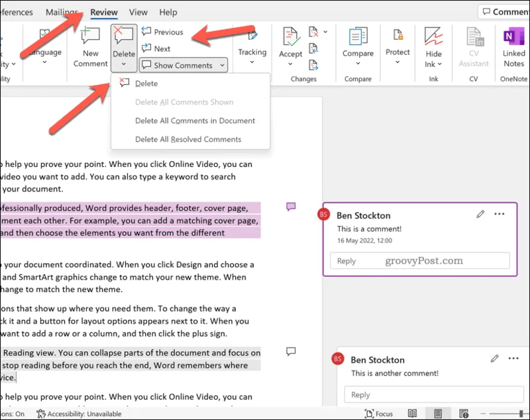Screen dimensions: 530x420
Task: Expand the Protect dropdown arrow
Action: click(397, 62)
